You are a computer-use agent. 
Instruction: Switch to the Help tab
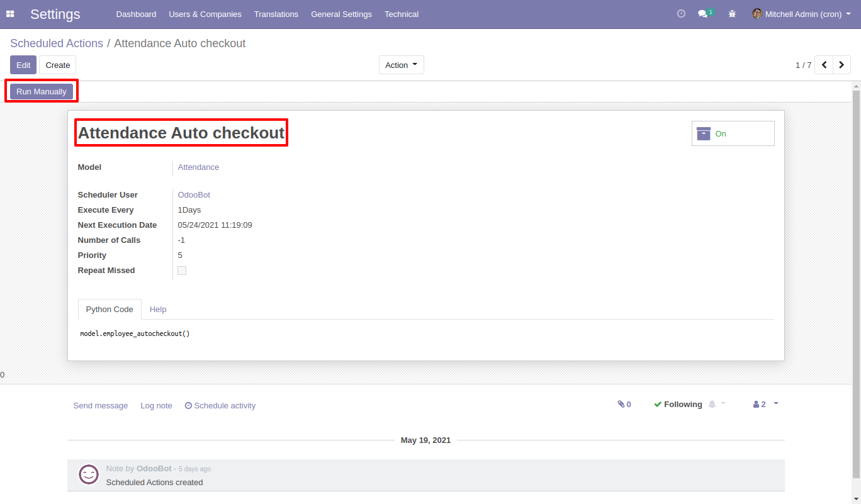(158, 309)
